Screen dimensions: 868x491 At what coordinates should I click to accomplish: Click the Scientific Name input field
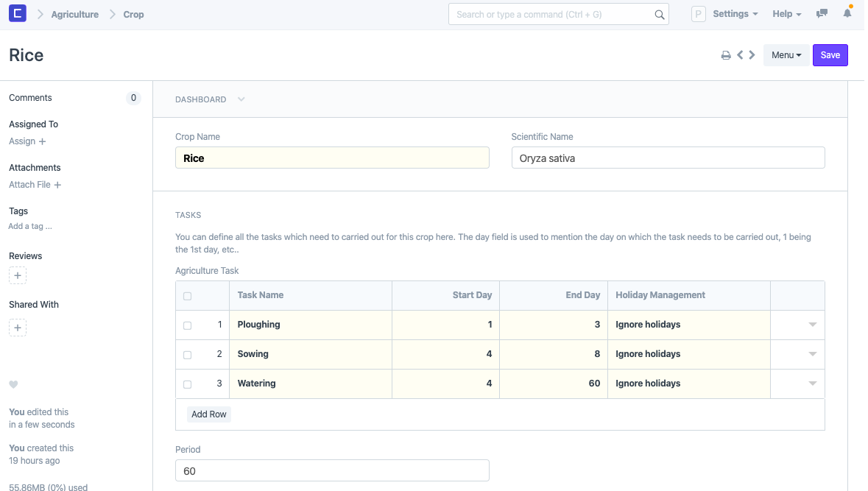coord(668,158)
